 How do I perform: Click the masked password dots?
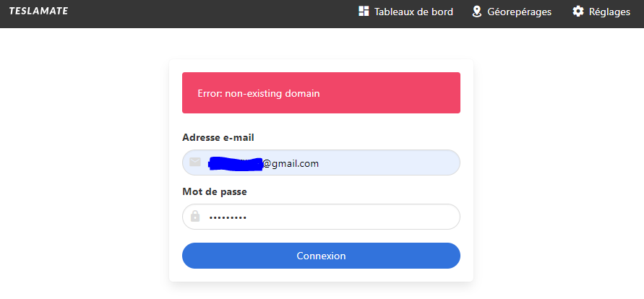coord(228,217)
